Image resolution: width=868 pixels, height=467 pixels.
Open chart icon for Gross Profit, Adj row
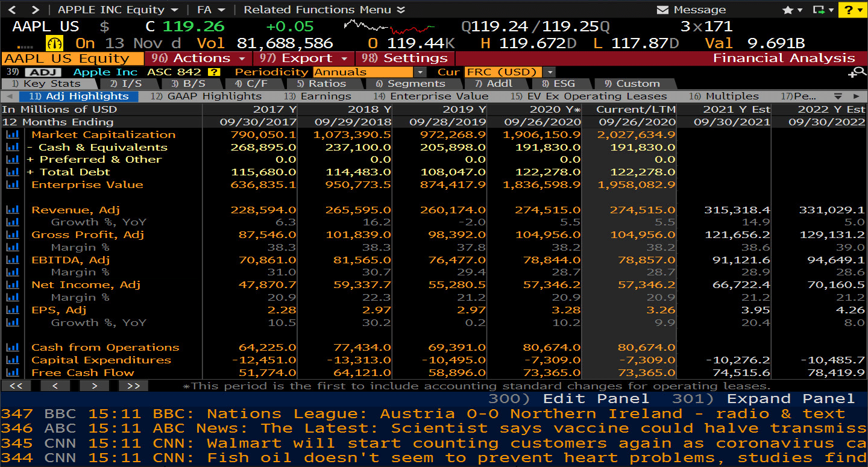[x=12, y=235]
